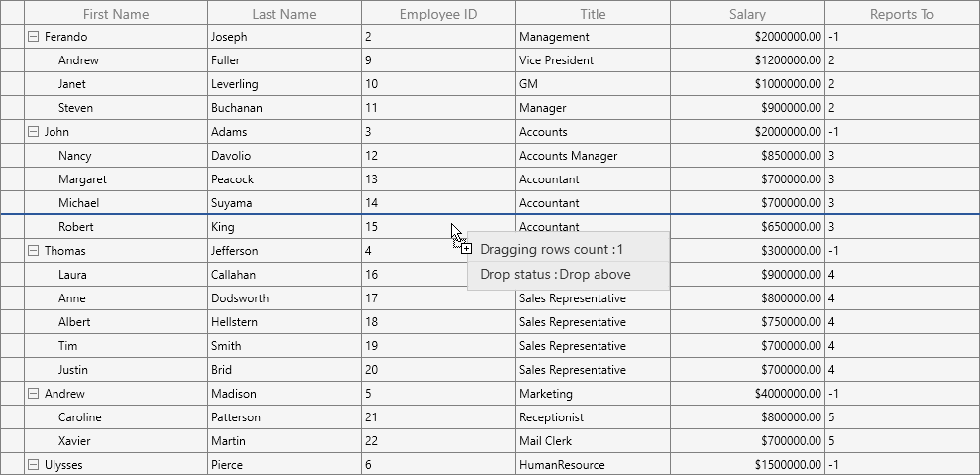The height and width of the screenshot is (475, 980).
Task: Click the Reports To column header
Action: click(x=903, y=13)
